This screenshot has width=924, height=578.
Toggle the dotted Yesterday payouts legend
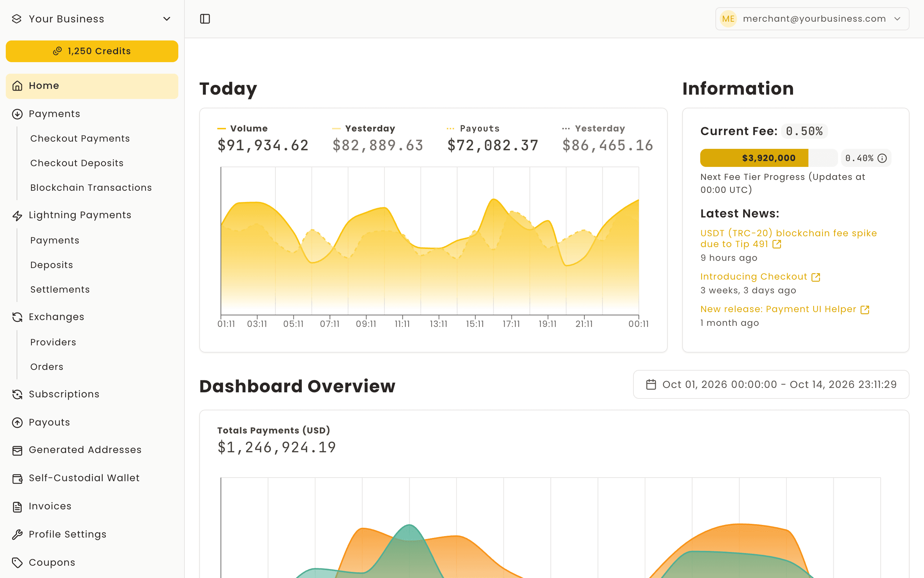coord(593,129)
